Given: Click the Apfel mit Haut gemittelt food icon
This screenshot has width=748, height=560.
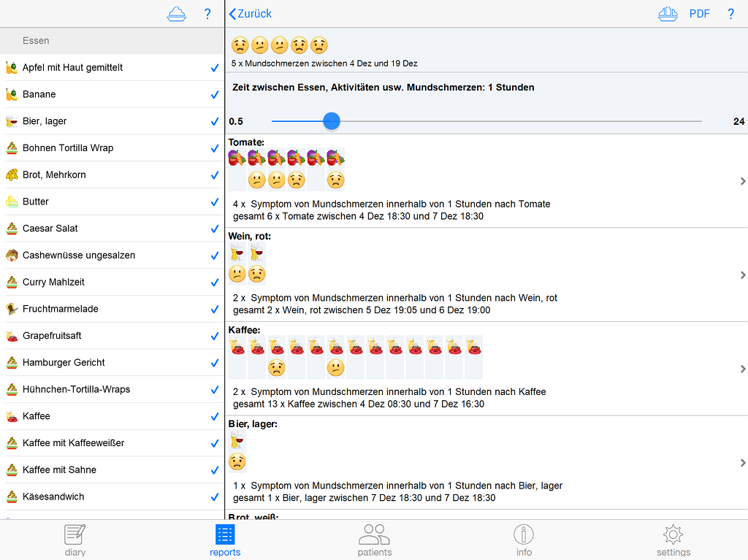Looking at the screenshot, I should coord(12,68).
